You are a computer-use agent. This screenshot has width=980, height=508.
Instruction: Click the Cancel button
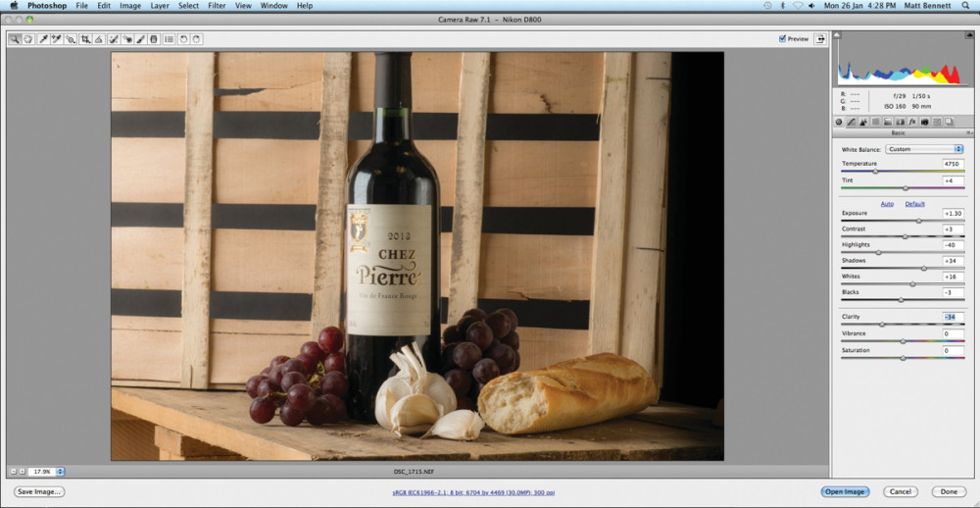[900, 491]
